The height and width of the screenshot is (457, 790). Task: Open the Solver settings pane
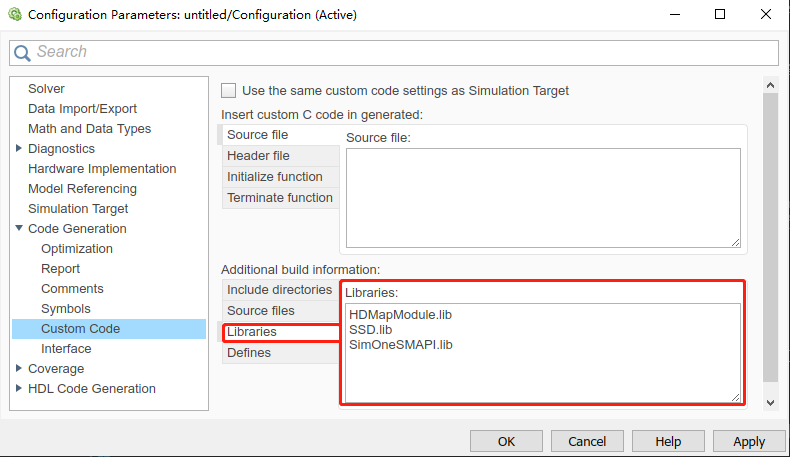click(x=46, y=89)
